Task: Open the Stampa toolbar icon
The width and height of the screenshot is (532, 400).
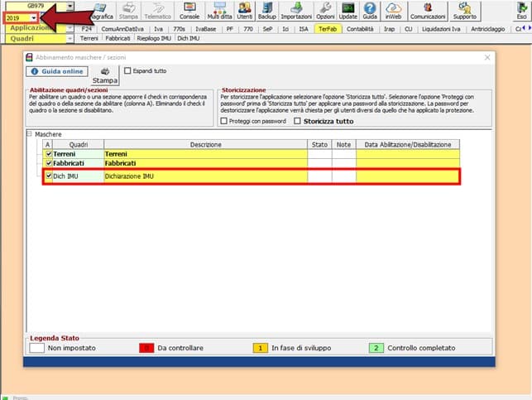Action: click(x=128, y=11)
